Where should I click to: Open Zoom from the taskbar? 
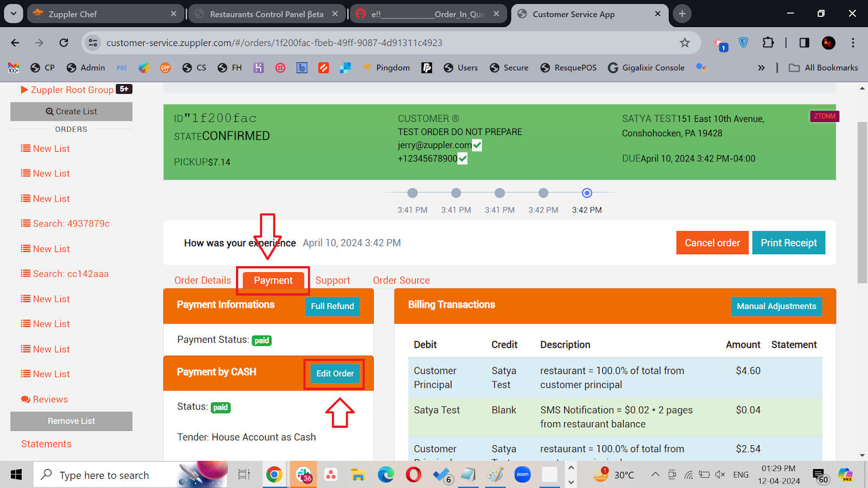[x=522, y=475]
